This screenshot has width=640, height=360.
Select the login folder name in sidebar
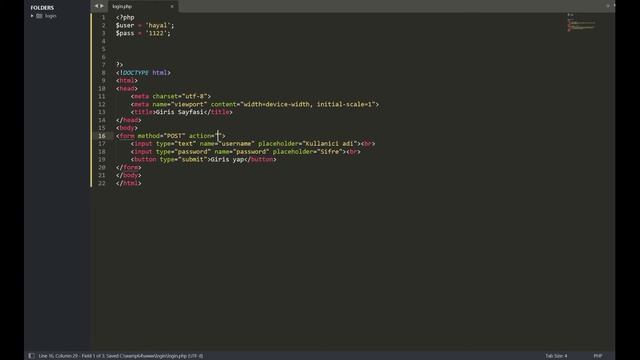51,16
